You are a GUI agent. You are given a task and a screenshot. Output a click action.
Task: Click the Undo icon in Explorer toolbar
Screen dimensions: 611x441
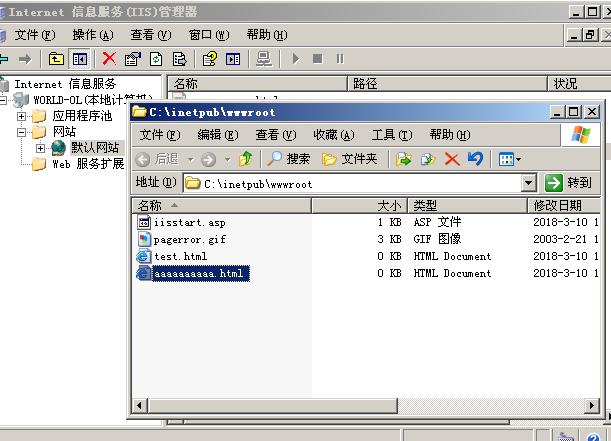pyautogui.click(x=475, y=159)
